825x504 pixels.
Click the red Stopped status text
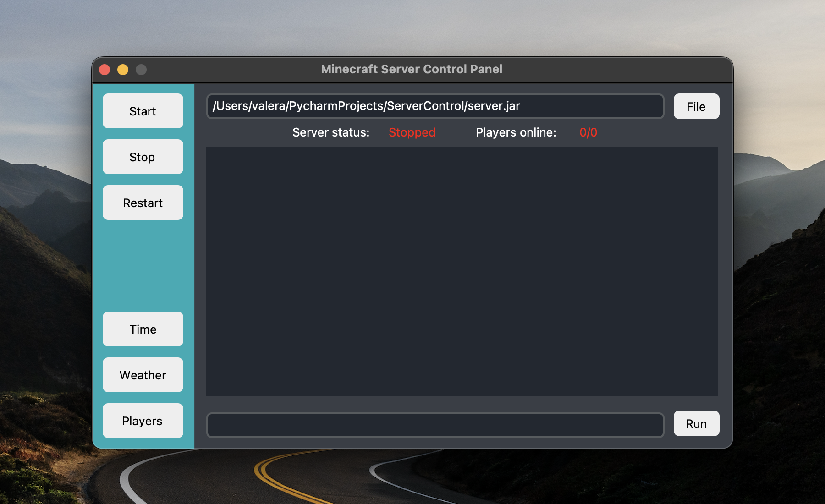click(412, 132)
